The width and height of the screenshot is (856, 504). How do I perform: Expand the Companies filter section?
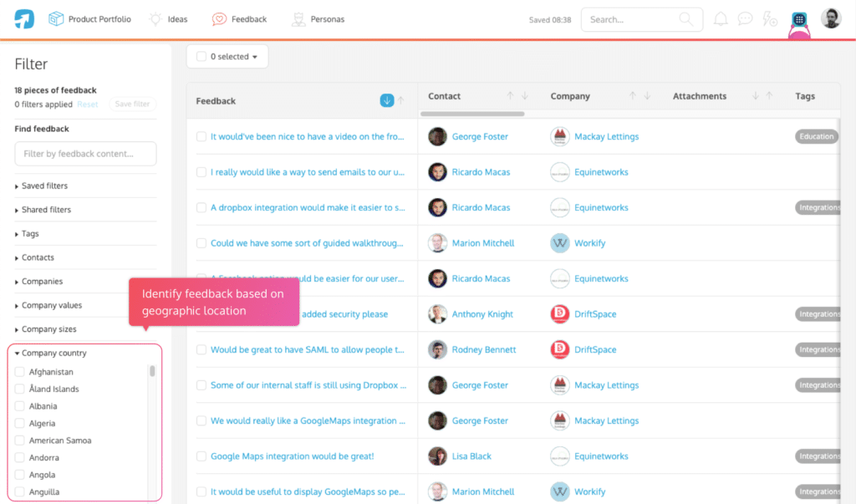pos(39,281)
